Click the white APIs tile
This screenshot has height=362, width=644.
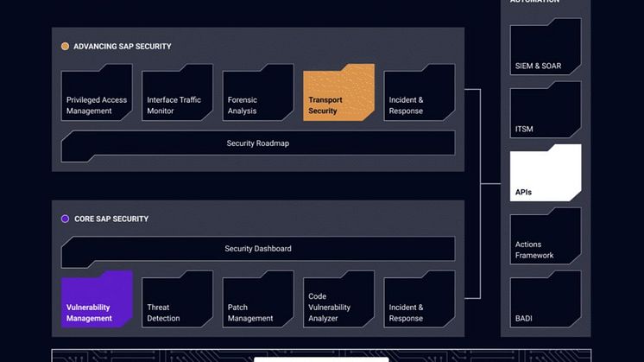[545, 173]
